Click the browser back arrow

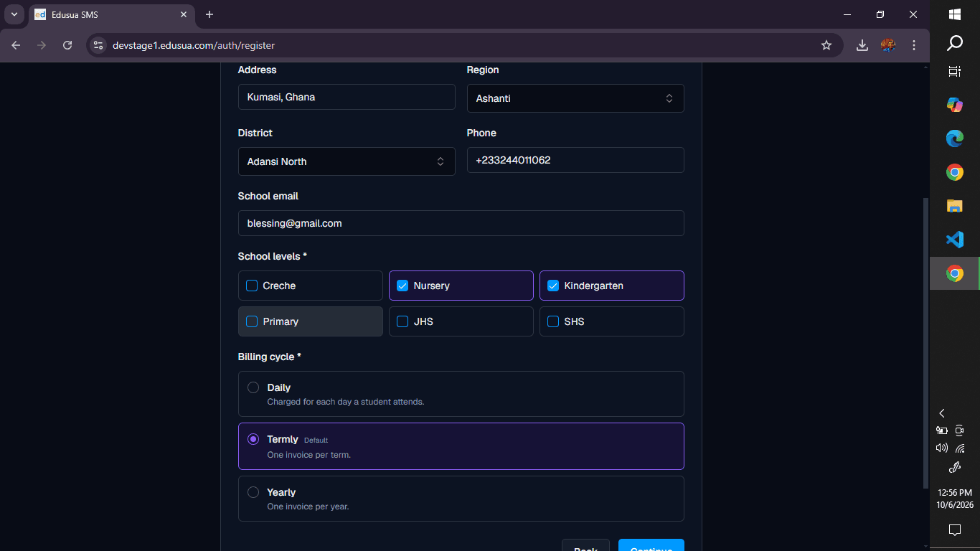[x=17, y=45]
